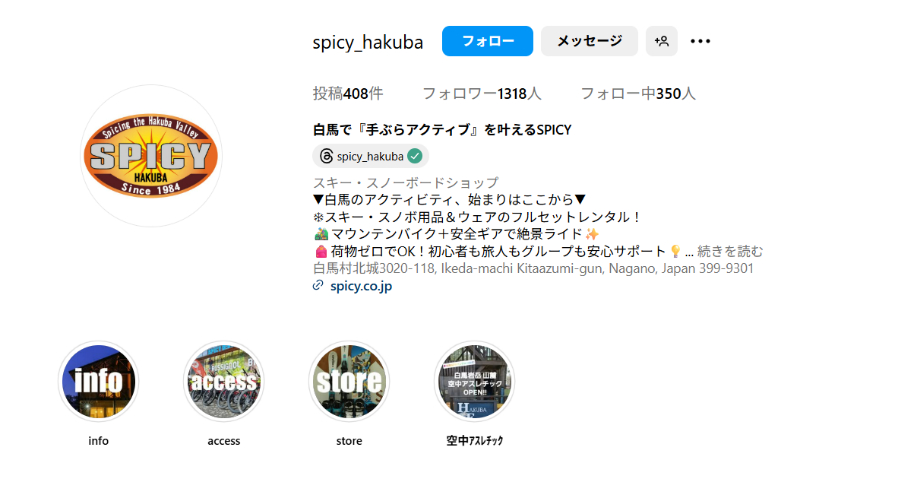Viewport: 898px width, 498px height.
Task: Click the spicy_hakuba username heading
Action: pos(368,42)
